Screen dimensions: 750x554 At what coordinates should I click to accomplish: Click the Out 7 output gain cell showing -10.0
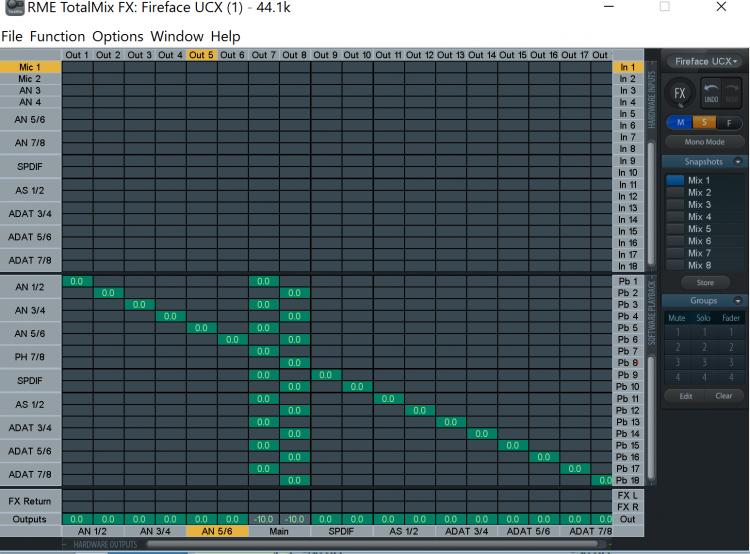(264, 519)
